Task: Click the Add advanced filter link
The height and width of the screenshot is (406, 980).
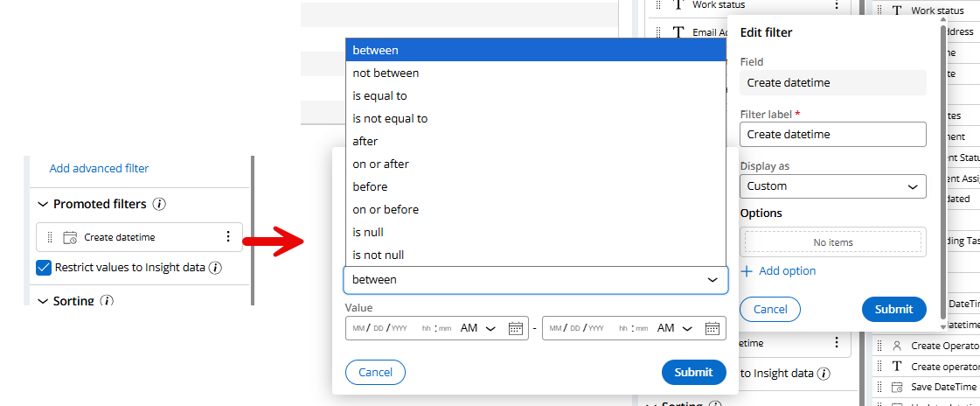Action: [x=99, y=168]
